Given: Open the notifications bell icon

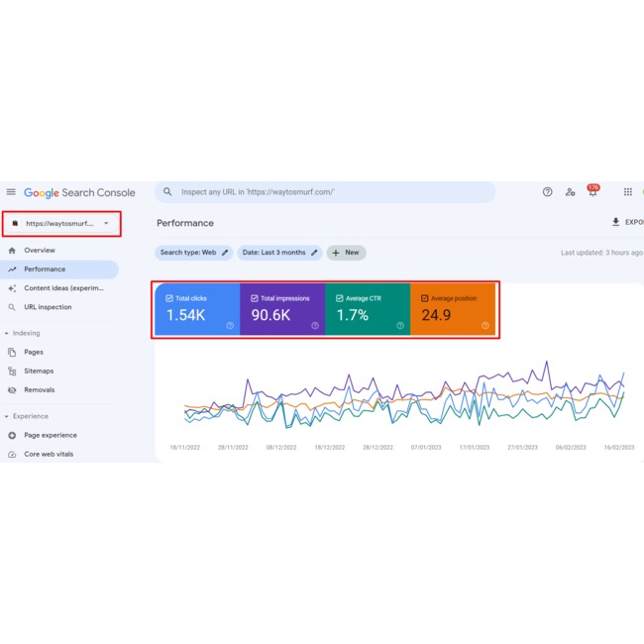Looking at the screenshot, I should 592,192.
